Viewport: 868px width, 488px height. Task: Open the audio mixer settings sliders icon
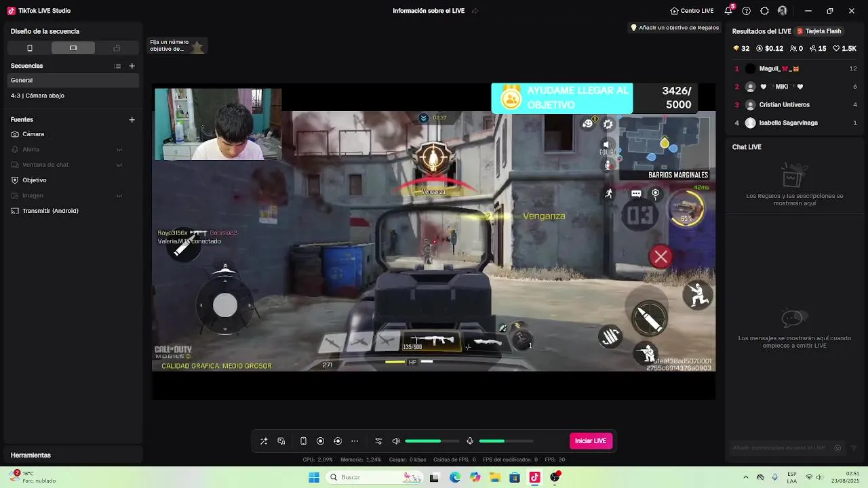[379, 441]
